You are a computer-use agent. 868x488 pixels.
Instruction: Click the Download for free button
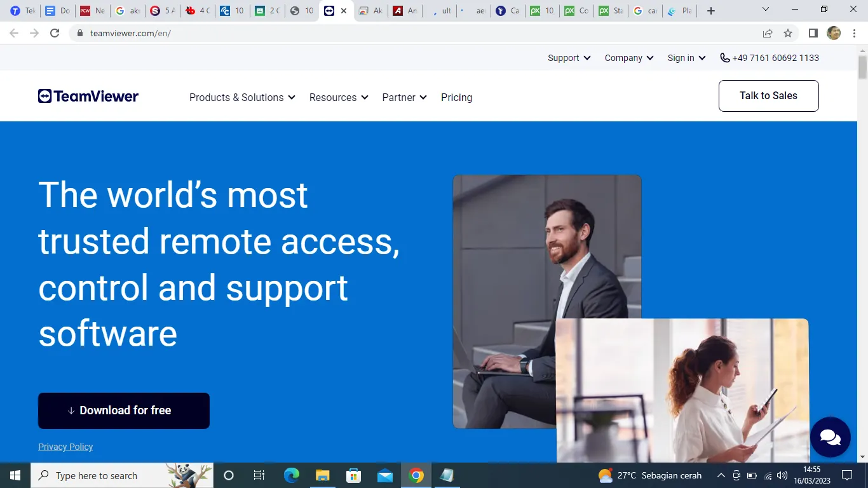point(124,410)
